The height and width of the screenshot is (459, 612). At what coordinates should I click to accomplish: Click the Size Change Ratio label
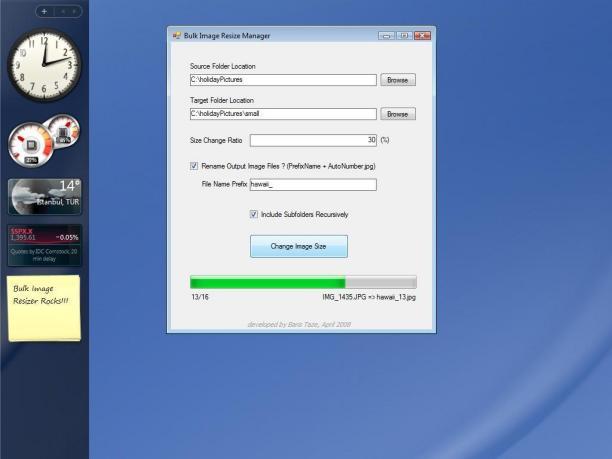click(216, 141)
